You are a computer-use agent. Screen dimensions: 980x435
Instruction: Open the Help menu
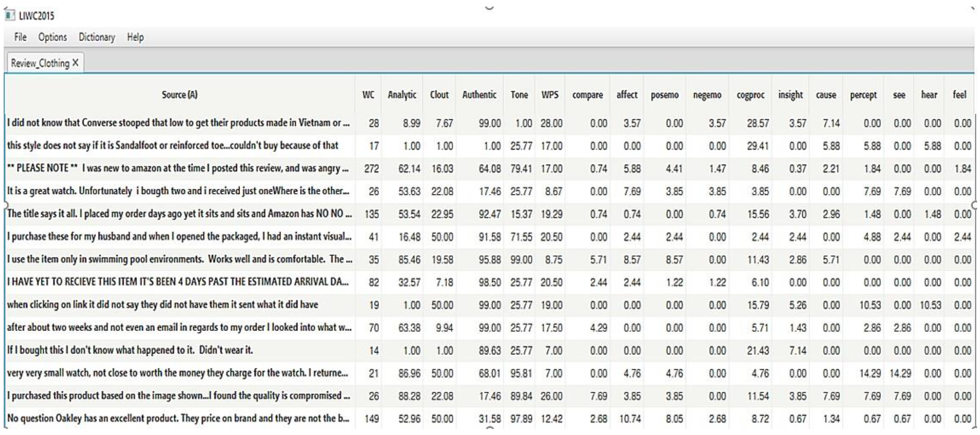tap(135, 37)
